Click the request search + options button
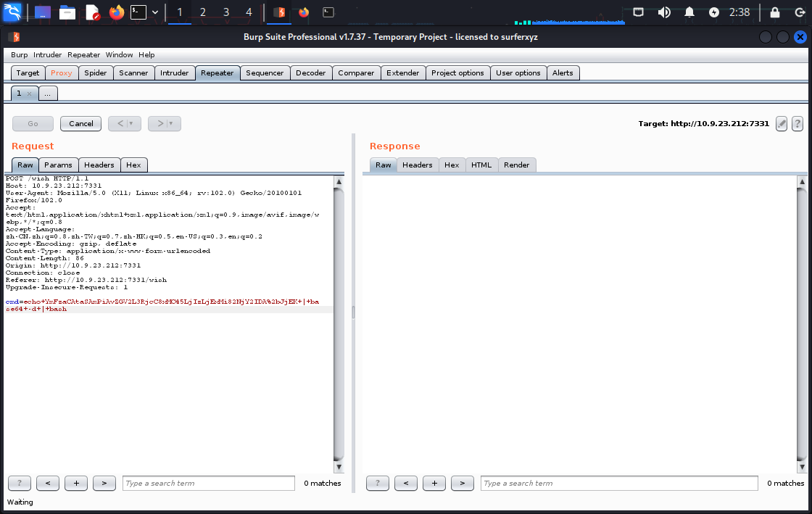The image size is (812, 514). pos(76,483)
